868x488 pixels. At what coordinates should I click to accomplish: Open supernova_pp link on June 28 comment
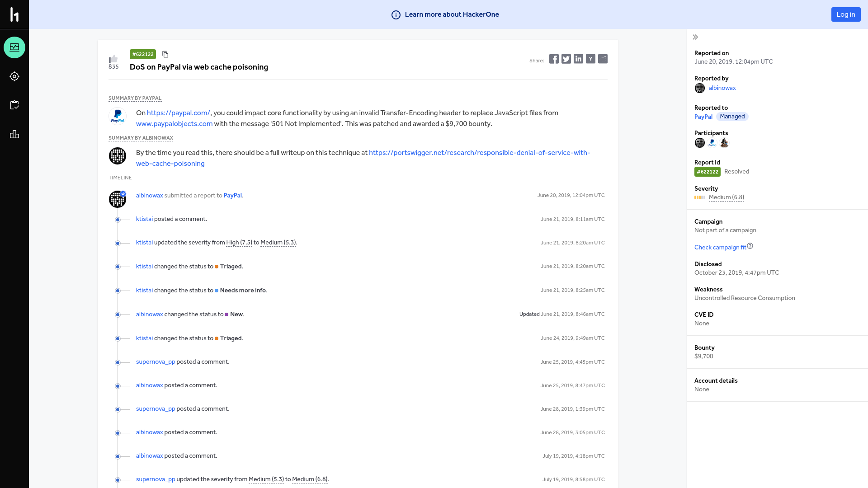tap(156, 409)
